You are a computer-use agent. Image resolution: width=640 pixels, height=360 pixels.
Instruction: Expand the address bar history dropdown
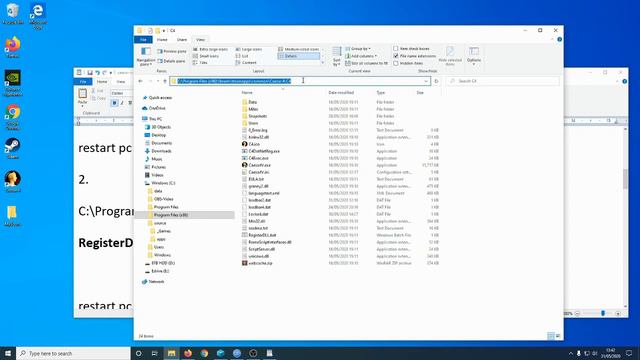(x=426, y=81)
